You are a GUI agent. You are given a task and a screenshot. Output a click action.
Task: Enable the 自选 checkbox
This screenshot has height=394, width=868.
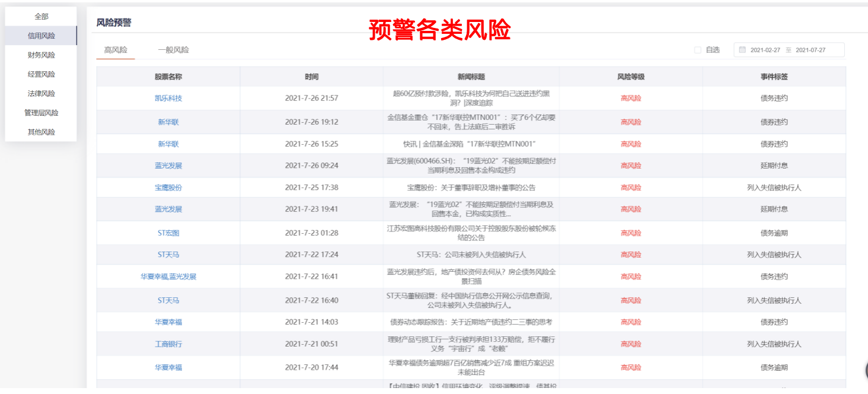698,50
